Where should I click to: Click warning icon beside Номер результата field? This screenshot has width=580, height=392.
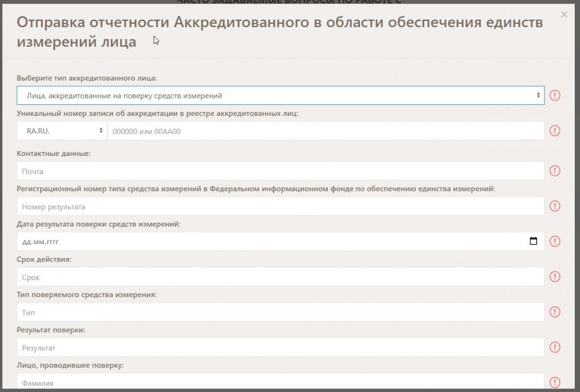click(555, 206)
